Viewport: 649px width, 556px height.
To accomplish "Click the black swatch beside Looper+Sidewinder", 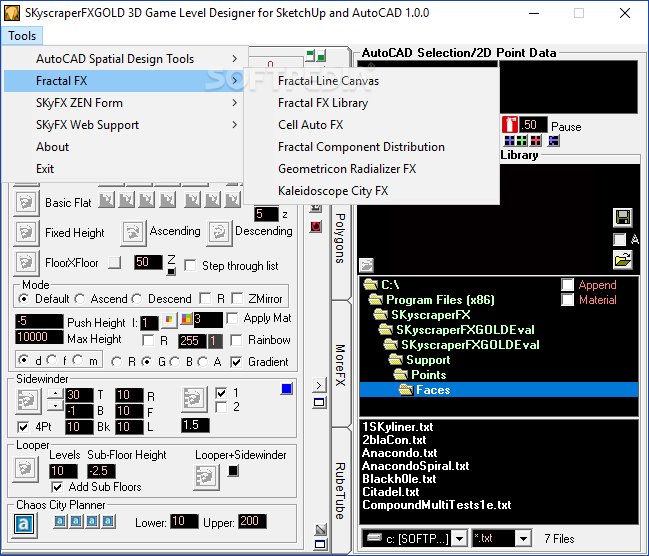I will 233,471.
